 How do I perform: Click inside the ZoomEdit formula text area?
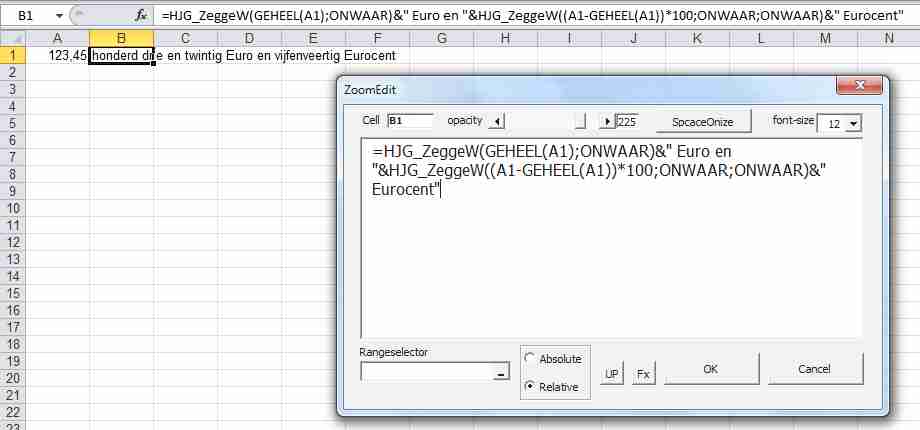[611, 238]
